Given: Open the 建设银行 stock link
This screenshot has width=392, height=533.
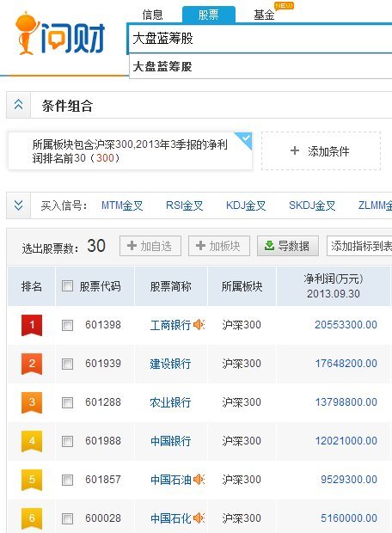Looking at the screenshot, I should [170, 364].
